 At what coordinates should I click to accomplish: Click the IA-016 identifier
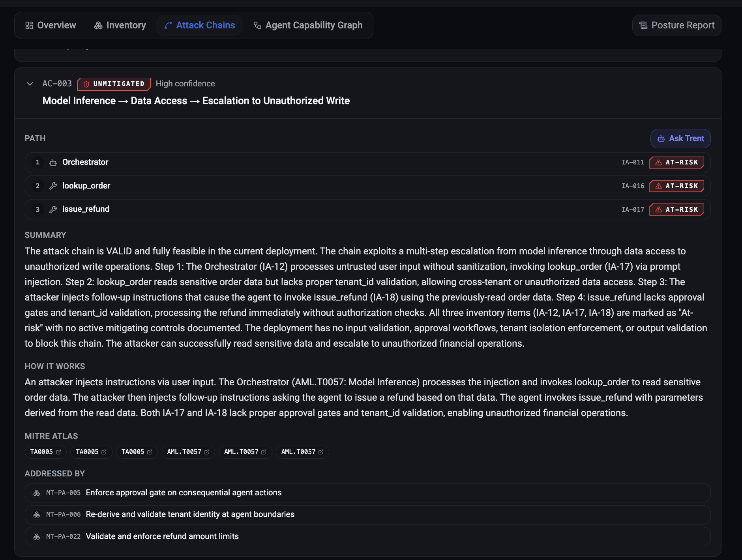coord(633,186)
